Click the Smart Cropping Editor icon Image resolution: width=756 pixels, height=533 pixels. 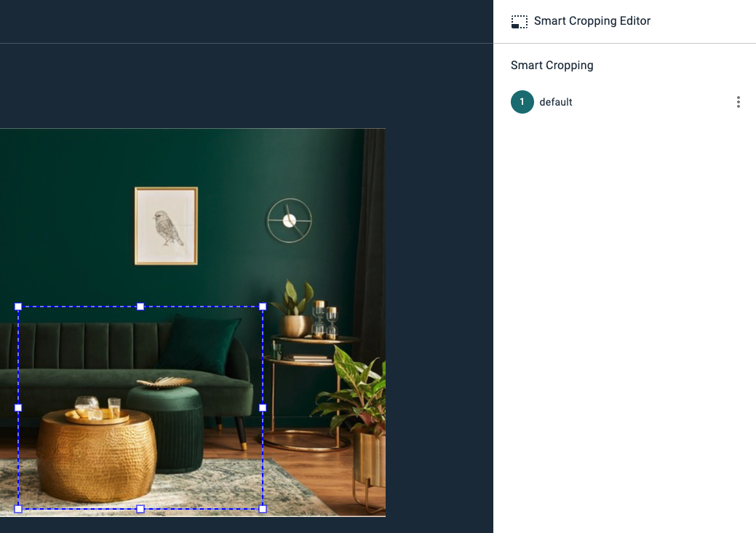[x=520, y=22]
